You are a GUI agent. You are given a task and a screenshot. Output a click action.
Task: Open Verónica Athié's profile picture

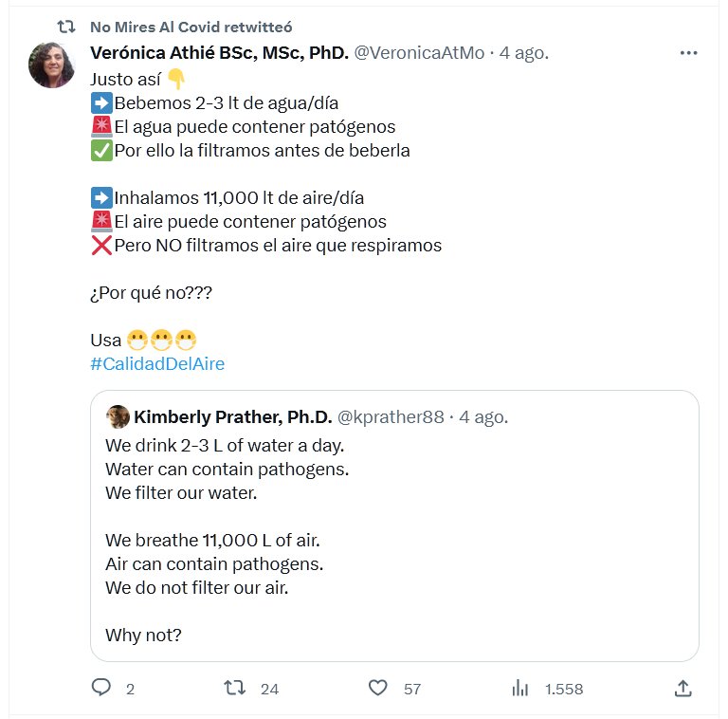52,65
